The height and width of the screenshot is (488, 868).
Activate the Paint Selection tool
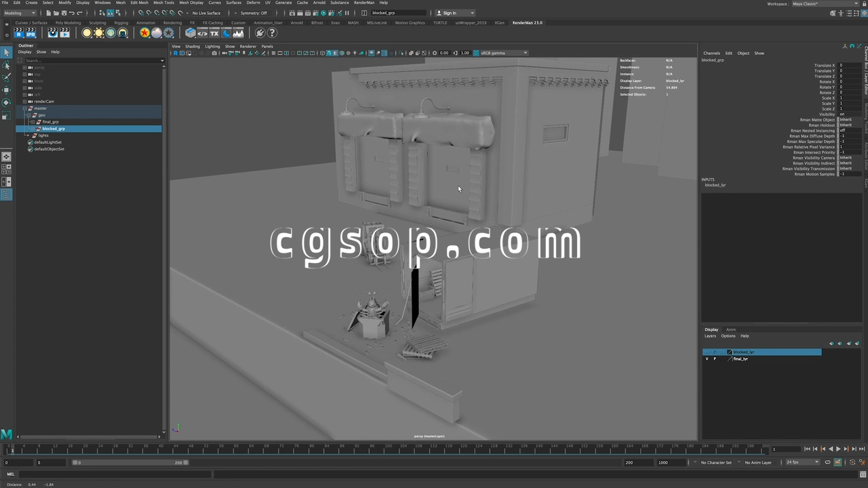click(x=6, y=77)
